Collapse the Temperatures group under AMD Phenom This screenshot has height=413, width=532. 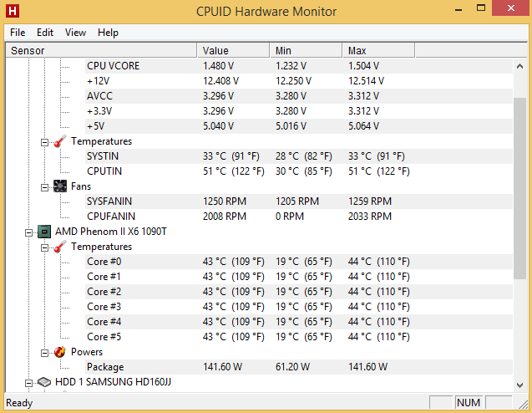(x=44, y=247)
